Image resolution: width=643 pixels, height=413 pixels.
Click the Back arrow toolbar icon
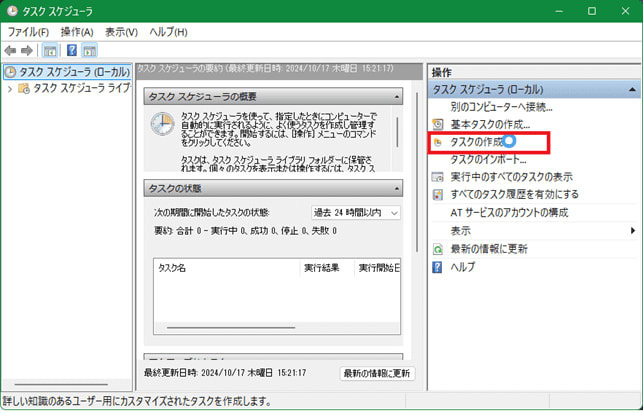click(x=11, y=51)
